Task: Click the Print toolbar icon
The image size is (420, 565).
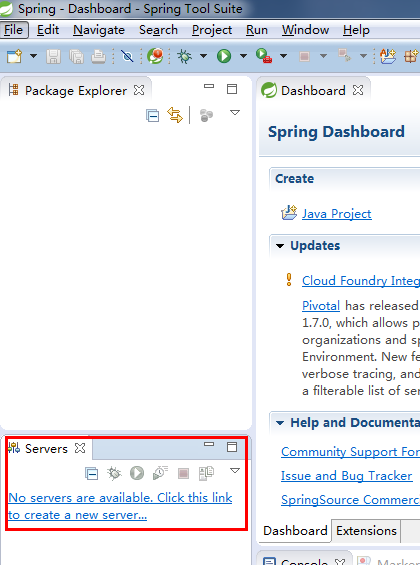Action: 98,57
